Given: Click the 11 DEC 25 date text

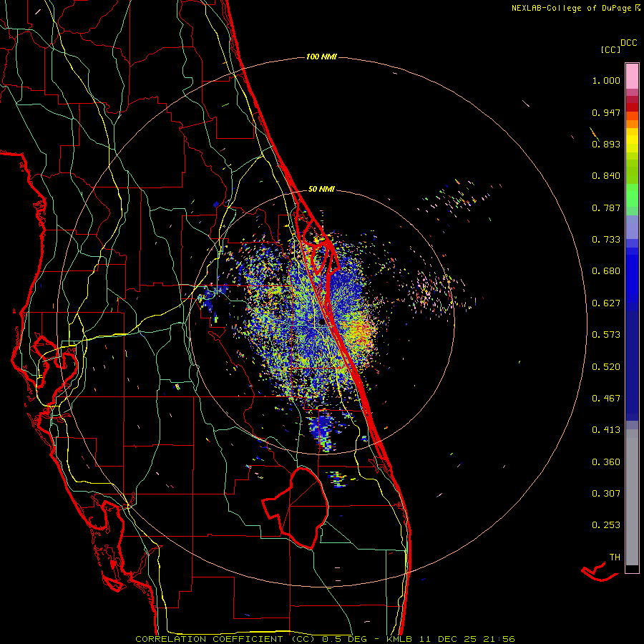Looking at the screenshot, I should click(448, 639).
